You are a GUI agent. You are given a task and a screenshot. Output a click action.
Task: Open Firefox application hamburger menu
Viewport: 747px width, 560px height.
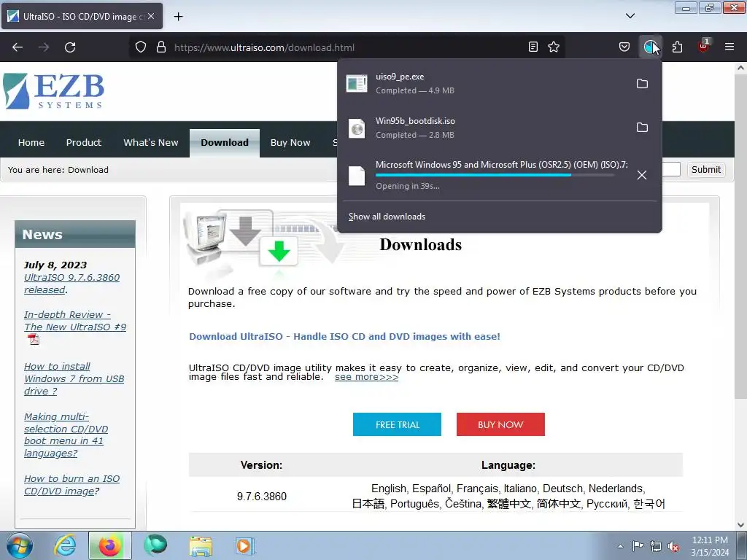point(729,47)
